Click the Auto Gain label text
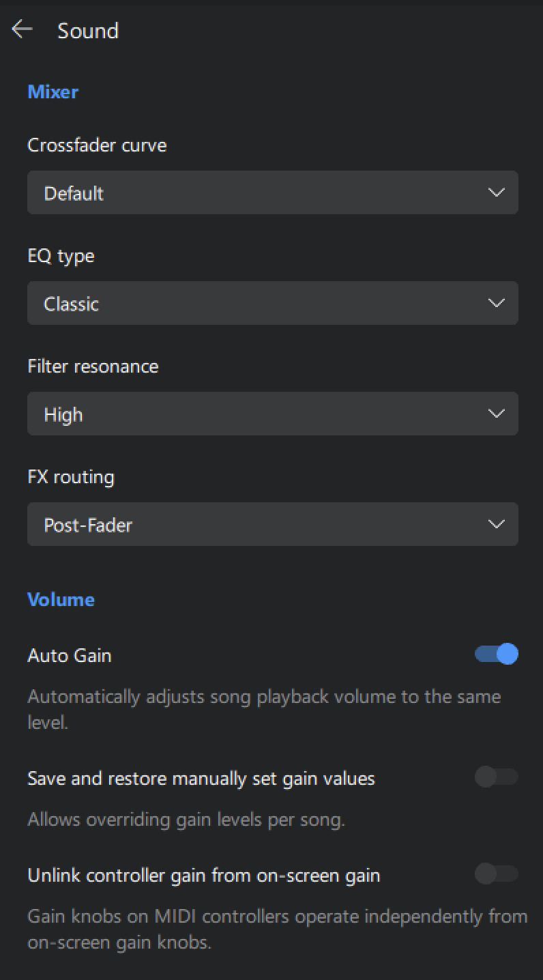The width and height of the screenshot is (543, 980). point(69,655)
